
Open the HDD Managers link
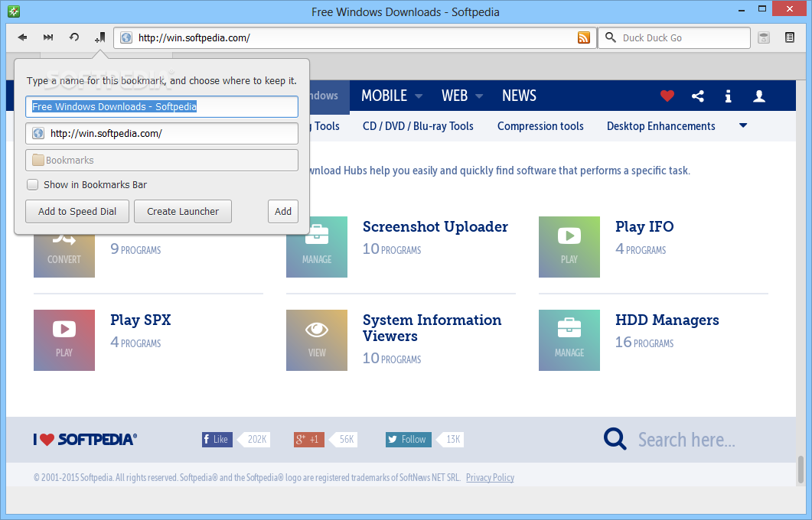coord(667,320)
